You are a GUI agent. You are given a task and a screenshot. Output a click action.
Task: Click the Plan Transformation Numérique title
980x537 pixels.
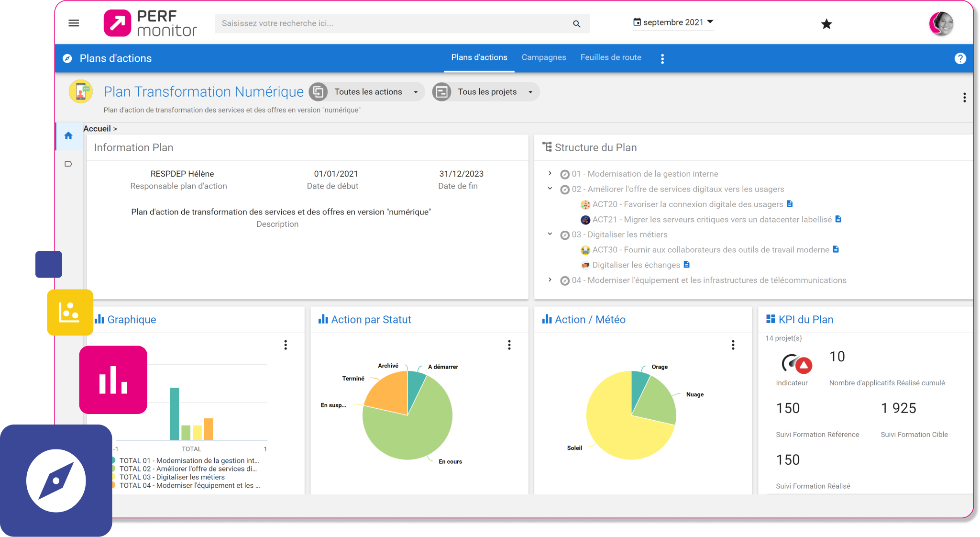[x=204, y=91]
